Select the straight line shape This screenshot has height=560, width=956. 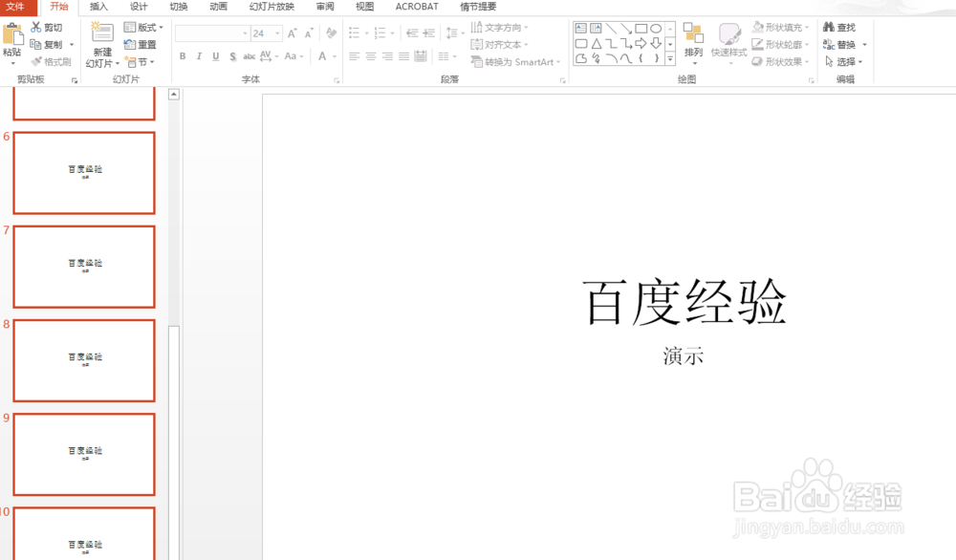click(x=611, y=28)
